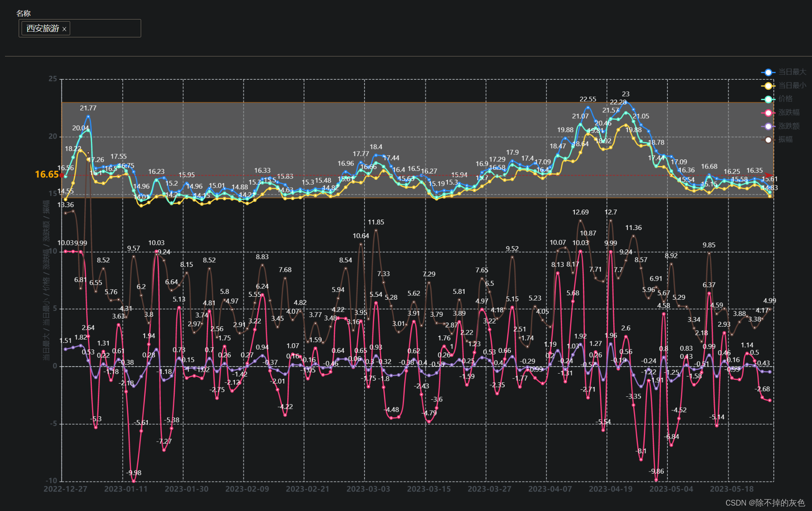Image resolution: width=812 pixels, height=511 pixels.
Task: Click the 12.7 振幅 peak point
Action: (611, 220)
